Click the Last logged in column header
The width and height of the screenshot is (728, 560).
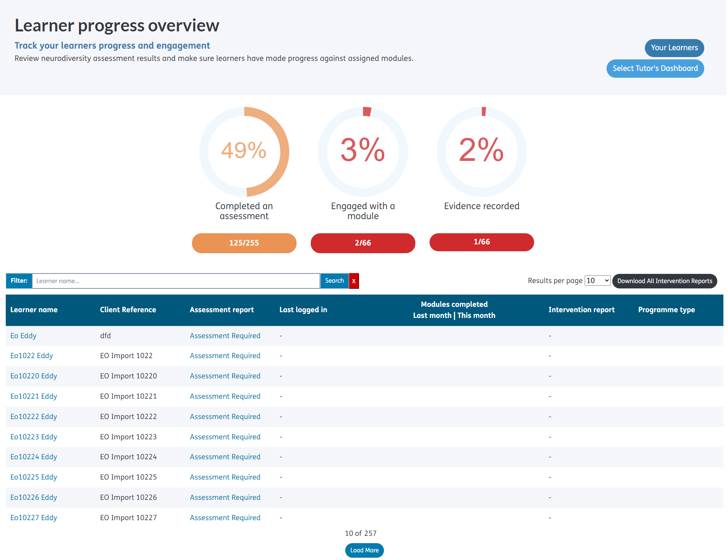[303, 310]
